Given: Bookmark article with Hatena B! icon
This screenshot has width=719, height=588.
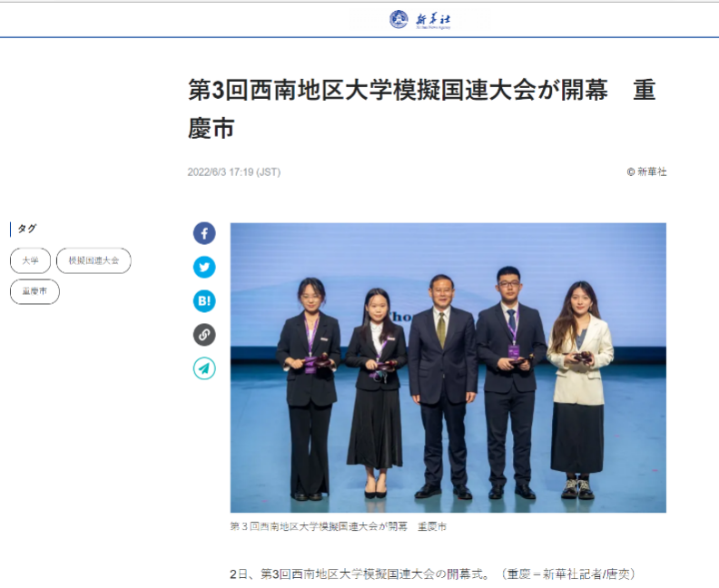Looking at the screenshot, I should (x=204, y=301).
